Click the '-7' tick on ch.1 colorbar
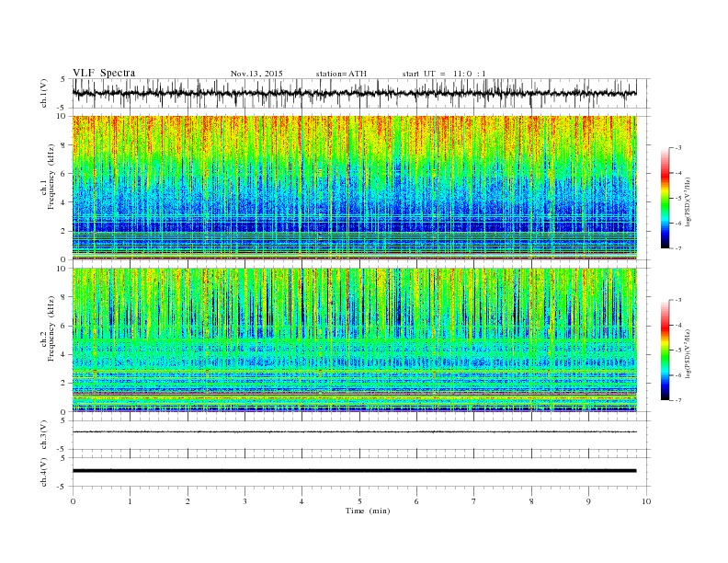728x563 pixels. click(x=678, y=248)
